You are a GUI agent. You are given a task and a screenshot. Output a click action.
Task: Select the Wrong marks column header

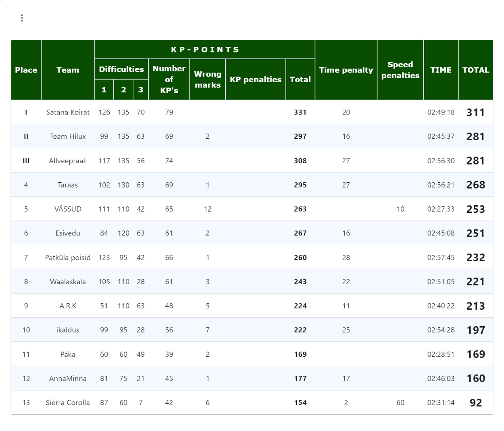(207, 79)
